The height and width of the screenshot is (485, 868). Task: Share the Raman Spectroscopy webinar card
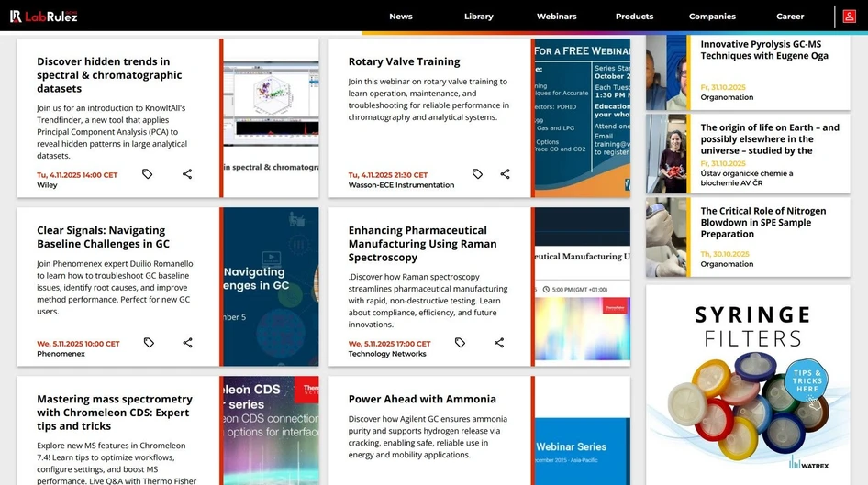point(499,343)
